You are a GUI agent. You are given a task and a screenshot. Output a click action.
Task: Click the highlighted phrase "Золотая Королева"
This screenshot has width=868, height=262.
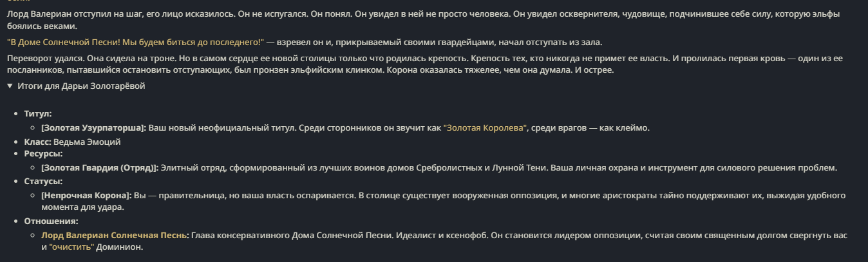point(486,128)
